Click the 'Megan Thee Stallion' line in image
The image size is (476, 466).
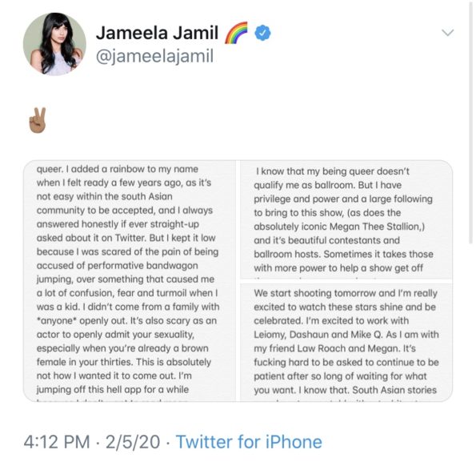coord(339,227)
